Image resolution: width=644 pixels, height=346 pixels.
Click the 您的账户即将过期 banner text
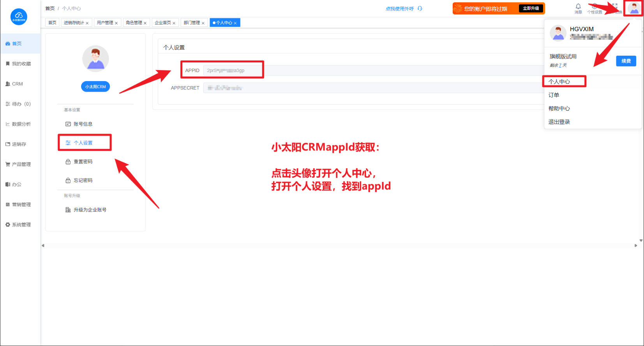pos(486,9)
